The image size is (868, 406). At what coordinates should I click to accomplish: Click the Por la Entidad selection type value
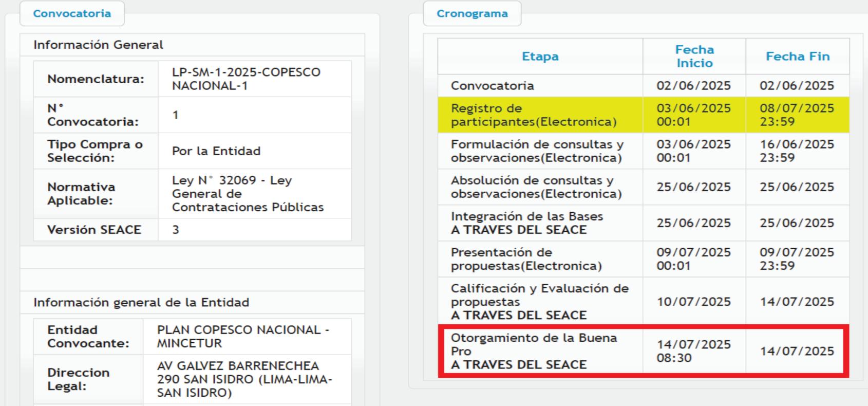216,151
